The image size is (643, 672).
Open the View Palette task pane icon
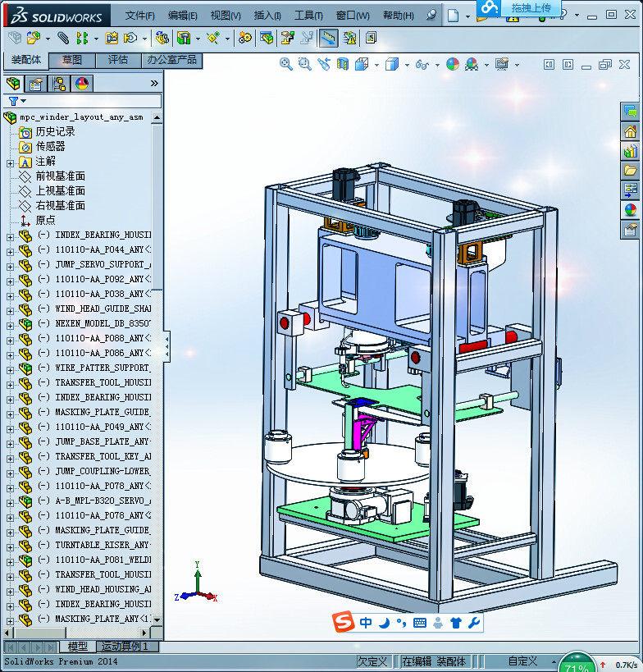point(631,190)
